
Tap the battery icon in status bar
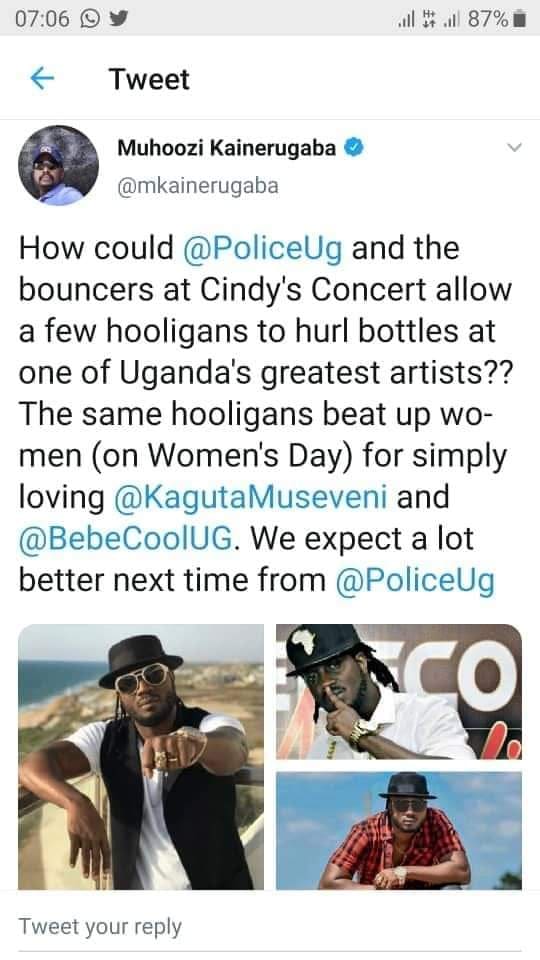(519, 20)
